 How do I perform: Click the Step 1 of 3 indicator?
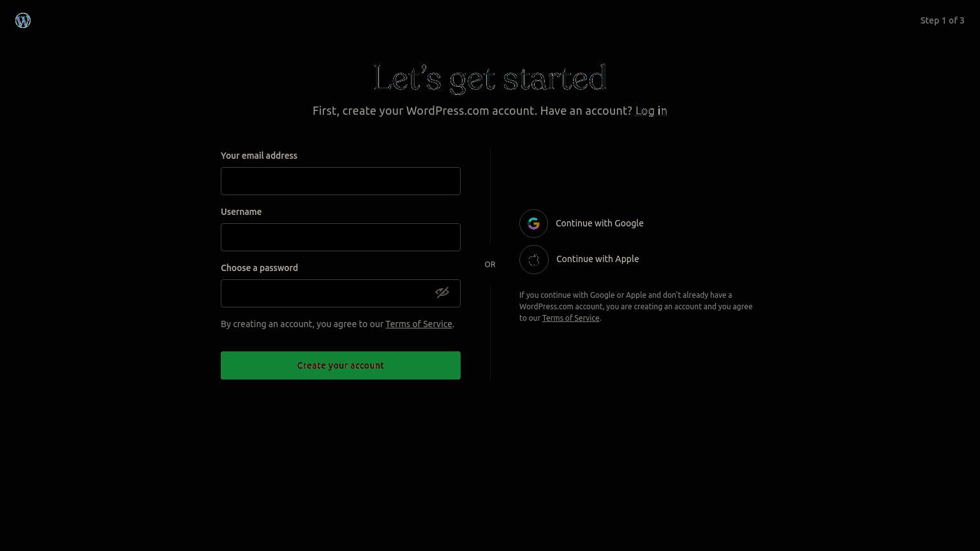point(942,20)
